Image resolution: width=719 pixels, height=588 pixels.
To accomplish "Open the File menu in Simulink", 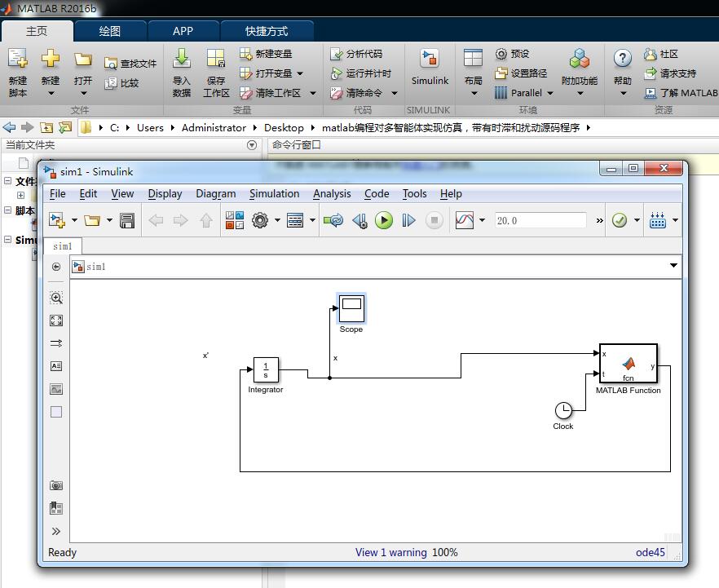I will (x=57, y=194).
